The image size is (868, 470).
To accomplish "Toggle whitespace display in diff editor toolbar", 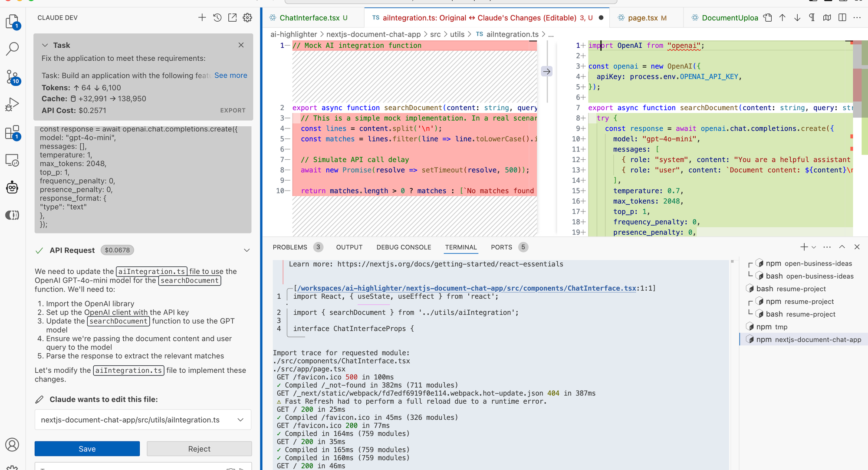I will point(812,17).
